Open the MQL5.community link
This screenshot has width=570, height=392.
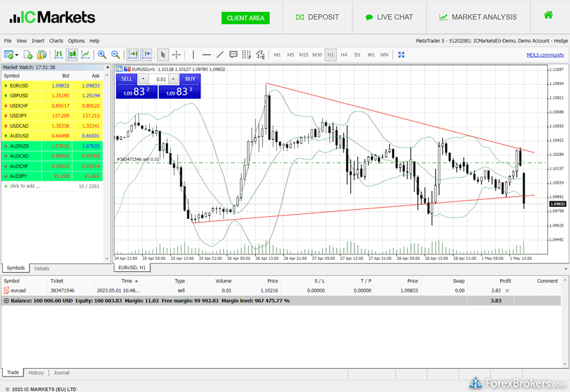545,54
